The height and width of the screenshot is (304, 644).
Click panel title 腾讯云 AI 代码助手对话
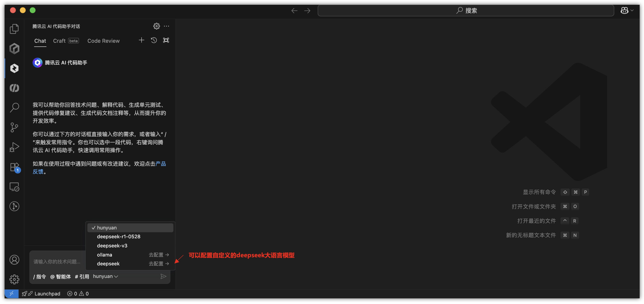point(56,26)
